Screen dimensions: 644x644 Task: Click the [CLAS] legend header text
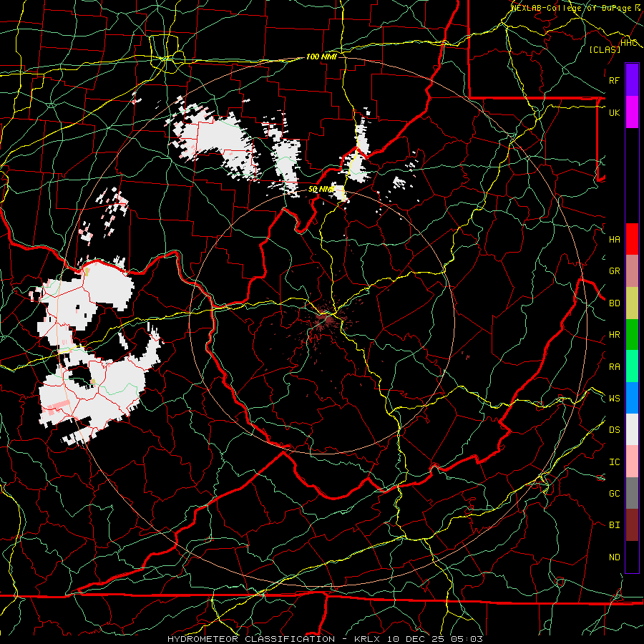(x=605, y=49)
